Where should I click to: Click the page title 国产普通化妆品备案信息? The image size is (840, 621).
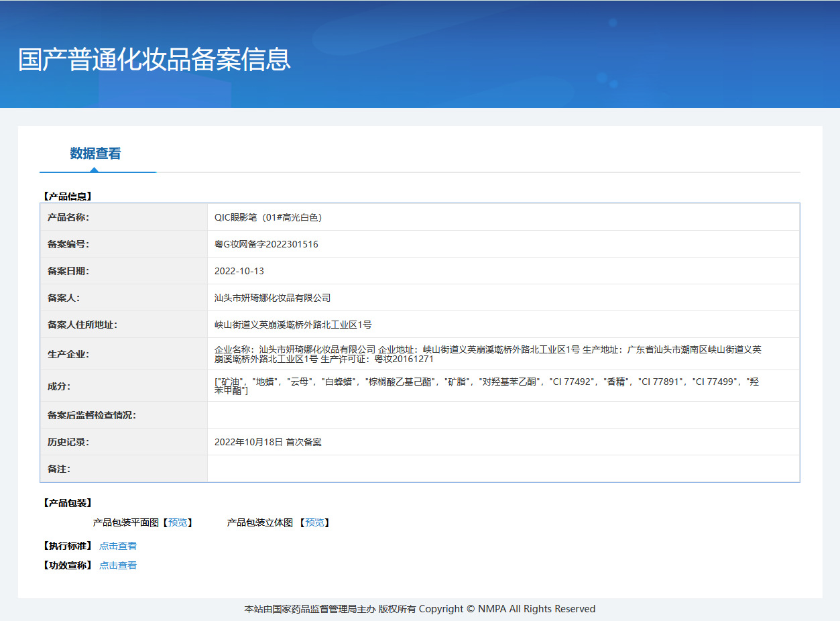tap(154, 59)
